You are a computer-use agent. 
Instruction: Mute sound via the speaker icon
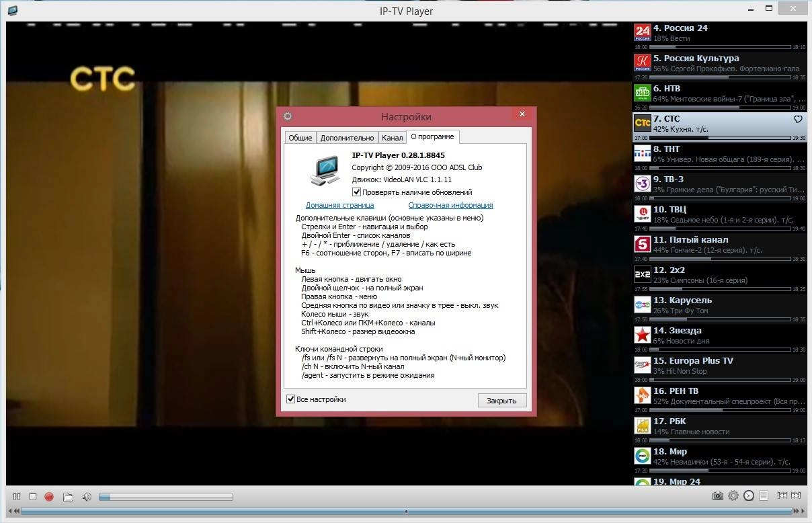(x=87, y=497)
